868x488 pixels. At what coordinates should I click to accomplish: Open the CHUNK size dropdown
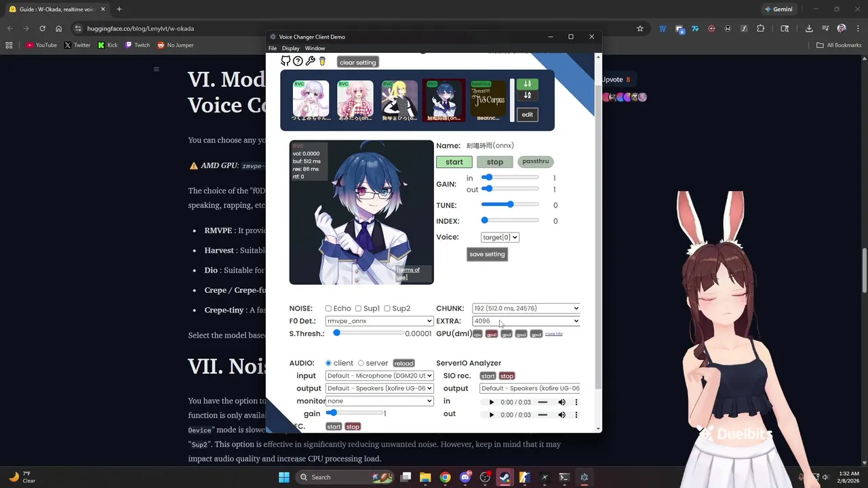tap(526, 308)
